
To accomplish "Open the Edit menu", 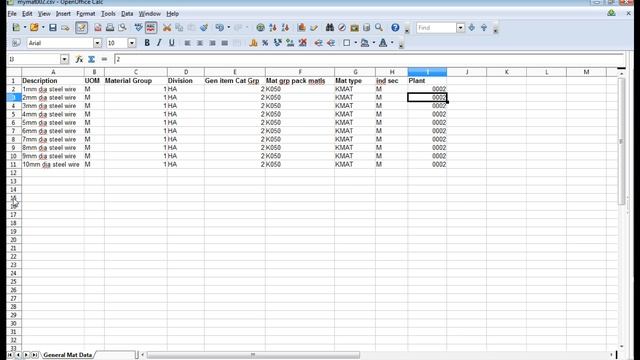I will [x=27, y=14].
